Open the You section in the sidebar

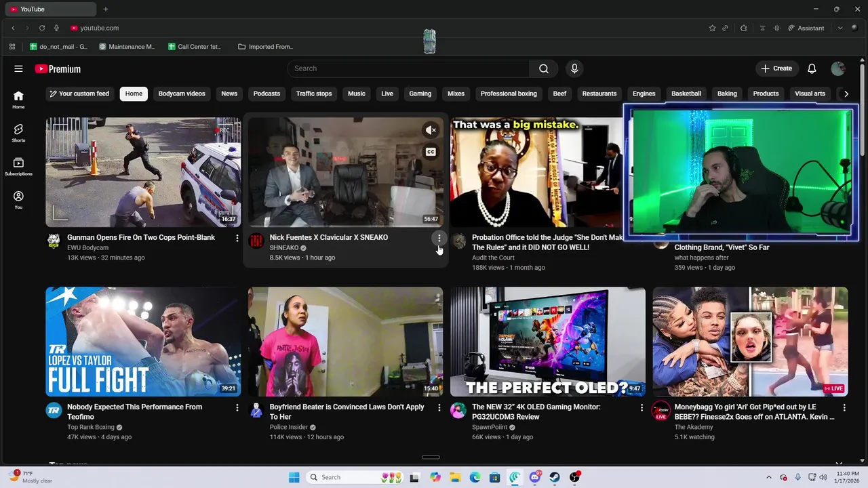pyautogui.click(x=18, y=200)
